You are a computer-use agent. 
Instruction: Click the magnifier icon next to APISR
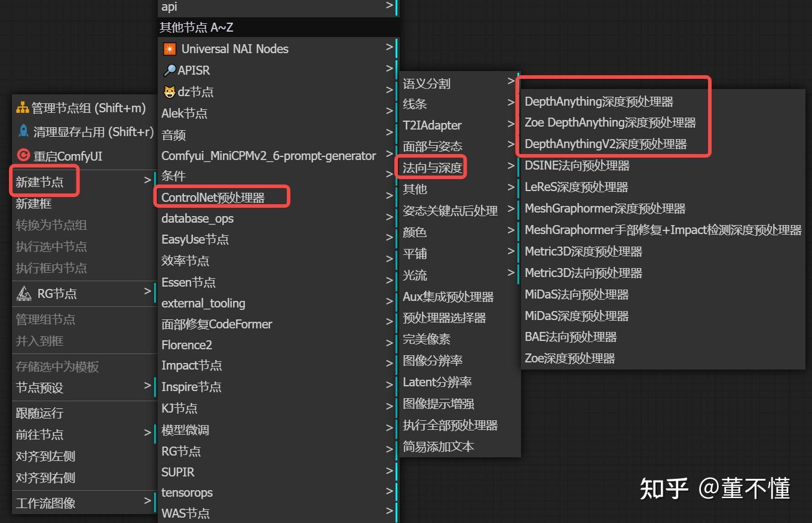(x=169, y=70)
